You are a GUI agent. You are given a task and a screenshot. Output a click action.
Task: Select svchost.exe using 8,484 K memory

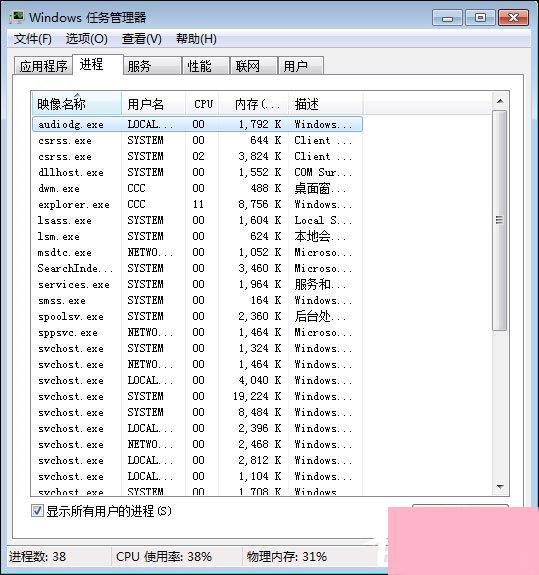pos(197,413)
